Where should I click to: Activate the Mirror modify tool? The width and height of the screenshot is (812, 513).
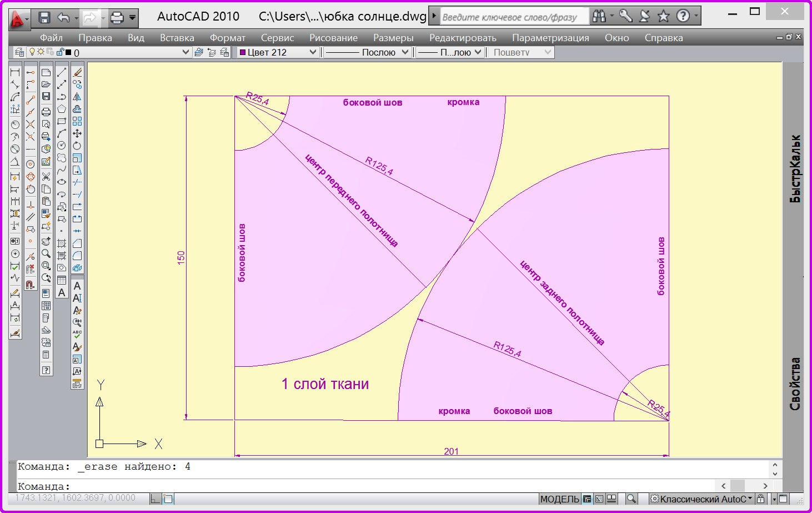[77, 97]
